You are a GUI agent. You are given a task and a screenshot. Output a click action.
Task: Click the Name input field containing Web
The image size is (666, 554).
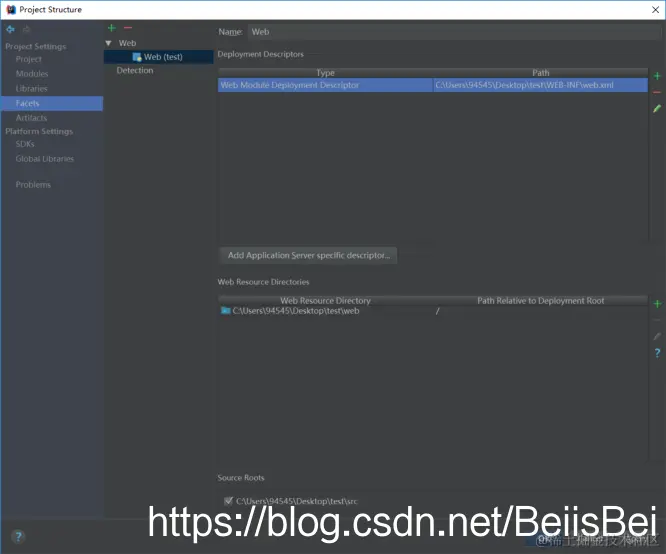[x=454, y=32]
